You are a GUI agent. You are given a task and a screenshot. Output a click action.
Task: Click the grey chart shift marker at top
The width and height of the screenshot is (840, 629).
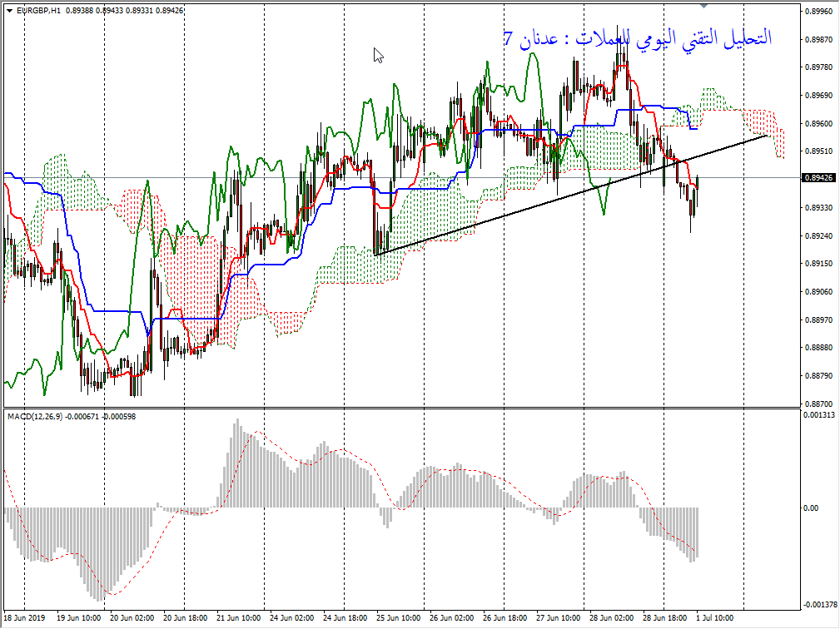704,6
